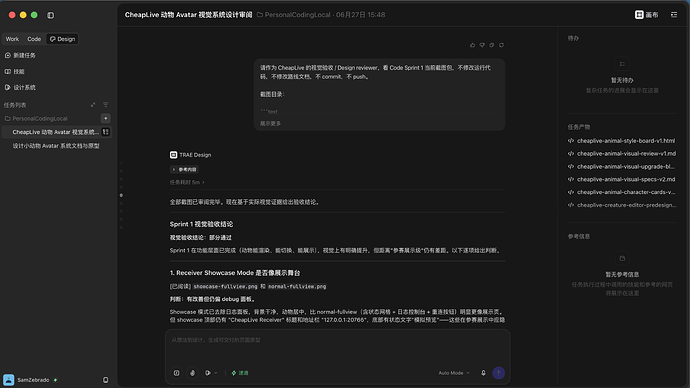Expand the 参考内容 reference chip

pos(184,169)
